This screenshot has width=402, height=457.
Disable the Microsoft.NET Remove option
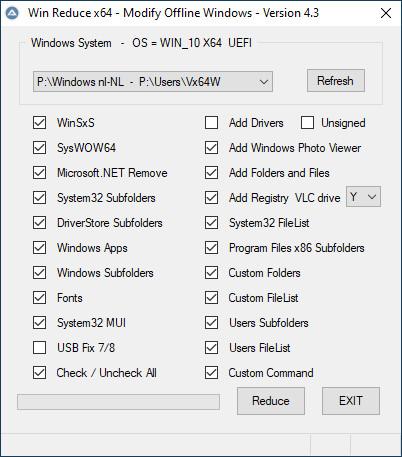[x=40, y=173]
